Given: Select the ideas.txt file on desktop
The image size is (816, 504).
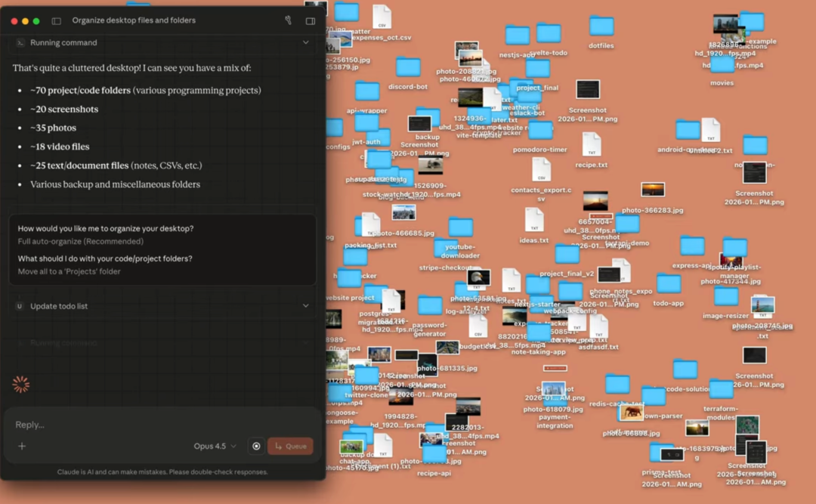Looking at the screenshot, I should pyautogui.click(x=534, y=220).
